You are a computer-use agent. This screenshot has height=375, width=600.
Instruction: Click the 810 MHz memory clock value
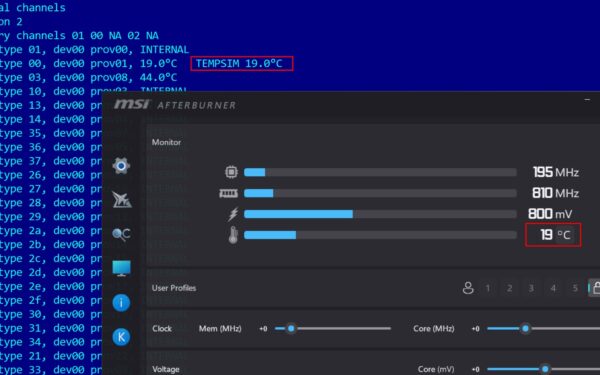(x=556, y=193)
